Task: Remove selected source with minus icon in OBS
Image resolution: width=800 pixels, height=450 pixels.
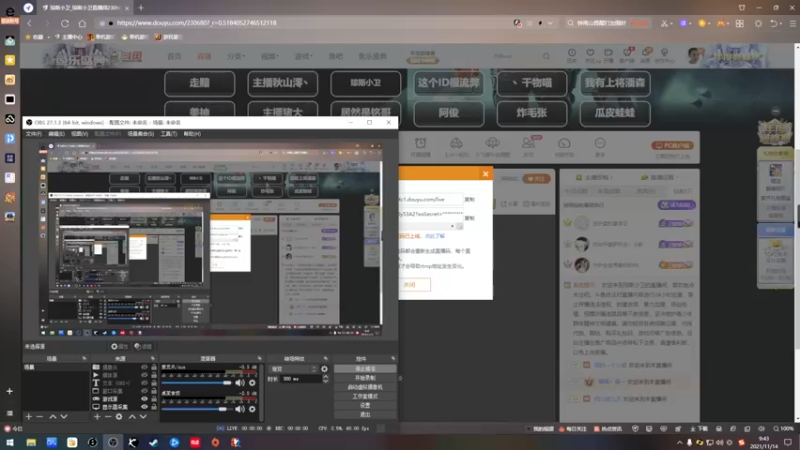Action: (108, 417)
